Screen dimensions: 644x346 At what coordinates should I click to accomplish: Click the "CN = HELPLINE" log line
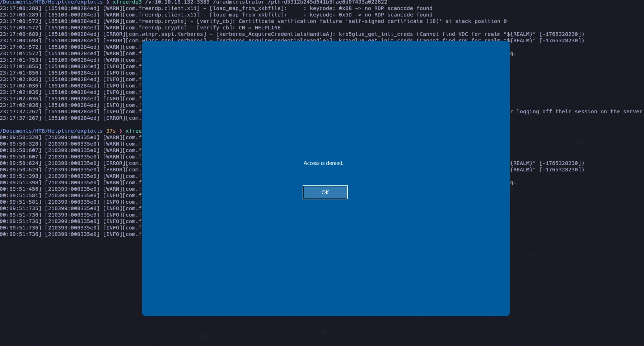point(140,28)
